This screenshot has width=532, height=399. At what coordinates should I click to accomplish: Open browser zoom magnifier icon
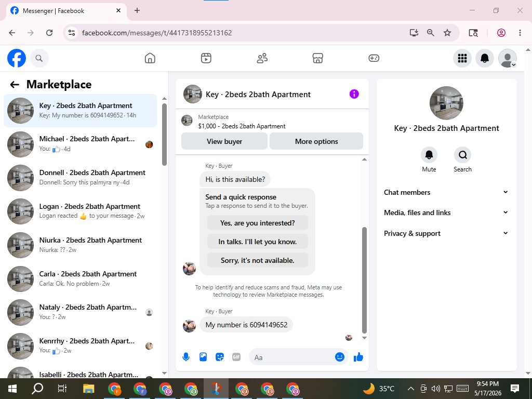430,33
